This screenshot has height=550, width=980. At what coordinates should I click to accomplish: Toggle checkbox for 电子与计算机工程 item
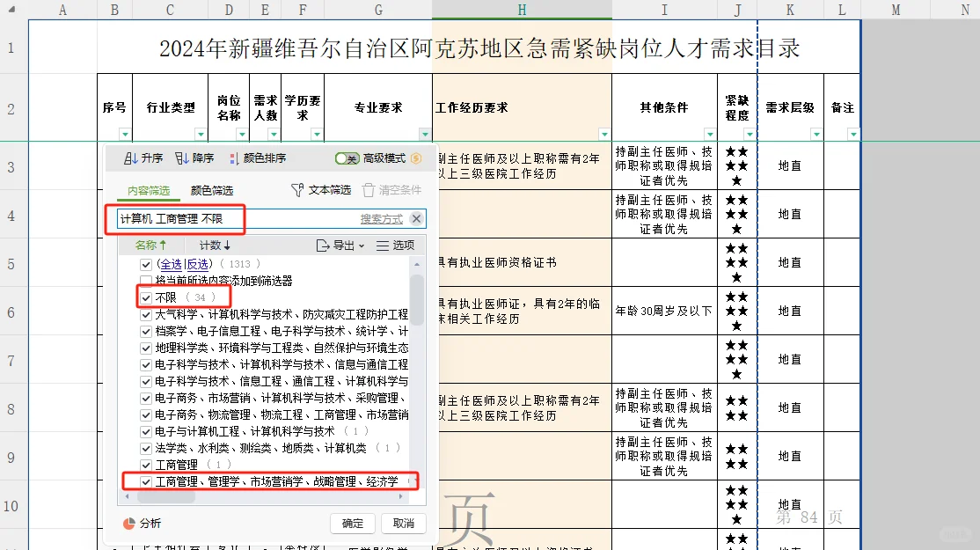146,431
